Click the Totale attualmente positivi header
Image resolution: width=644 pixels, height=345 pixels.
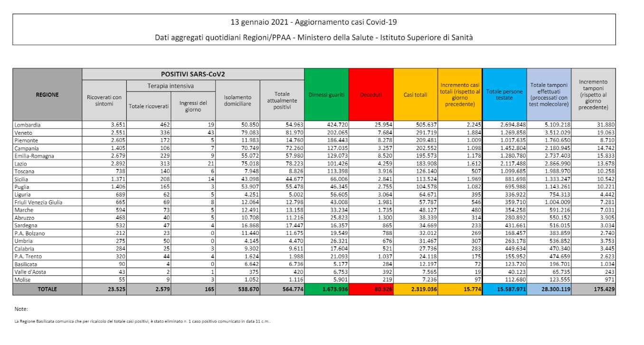click(x=282, y=101)
